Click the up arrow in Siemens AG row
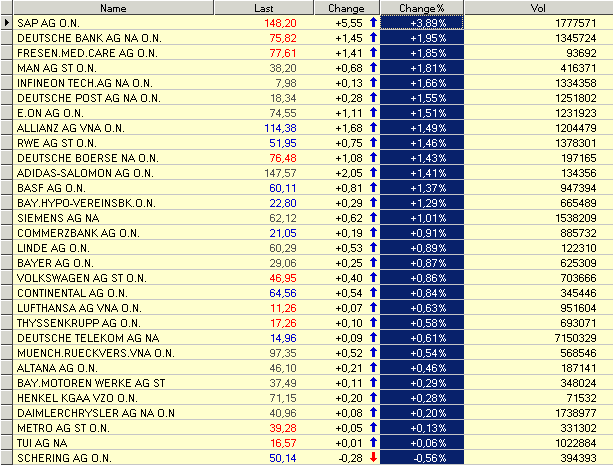Screen dimensions: 613x465 click(373, 217)
